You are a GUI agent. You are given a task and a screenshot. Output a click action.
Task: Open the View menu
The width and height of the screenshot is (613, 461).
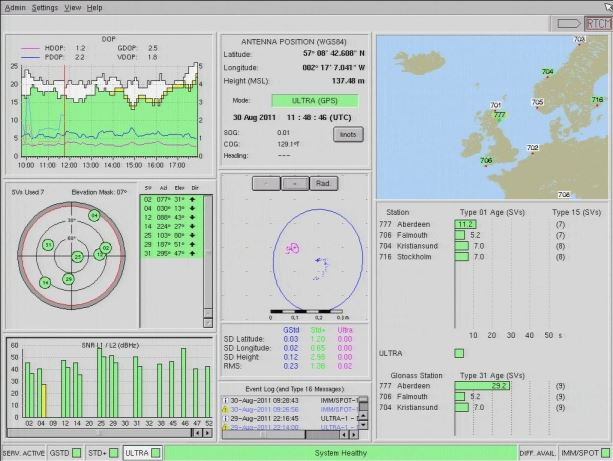coord(73,7)
